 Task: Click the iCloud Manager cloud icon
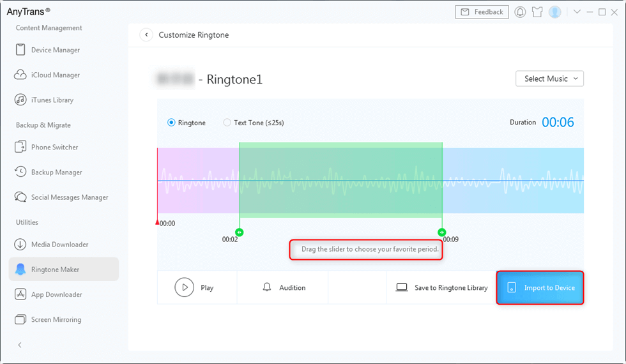tap(20, 75)
